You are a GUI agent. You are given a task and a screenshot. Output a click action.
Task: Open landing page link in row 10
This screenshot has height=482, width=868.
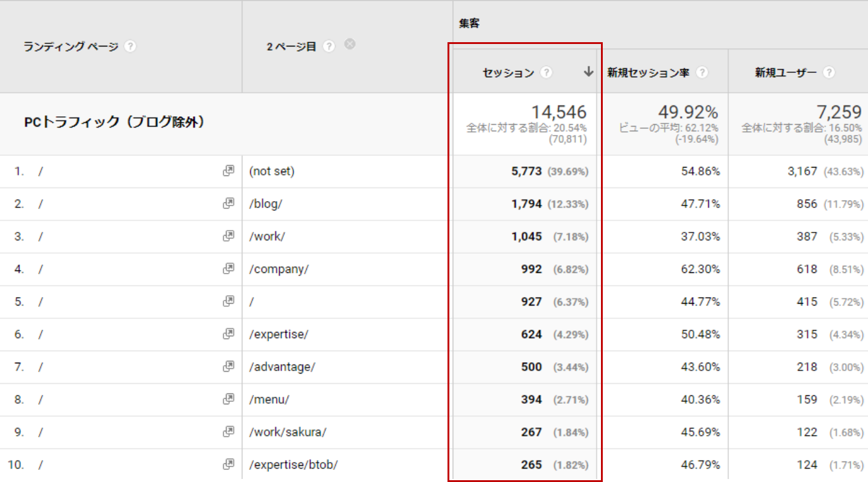(x=41, y=464)
